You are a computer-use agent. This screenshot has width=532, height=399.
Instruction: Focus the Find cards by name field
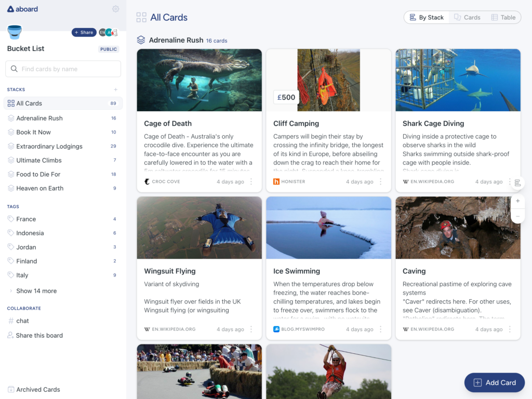(x=63, y=69)
